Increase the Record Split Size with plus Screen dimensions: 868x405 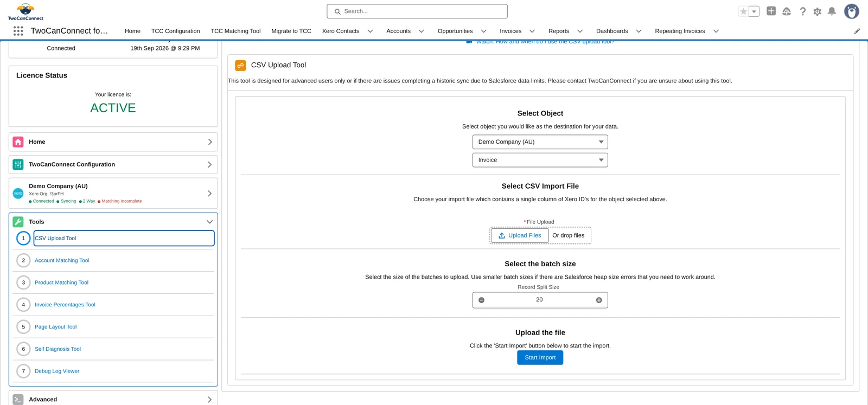coord(599,300)
